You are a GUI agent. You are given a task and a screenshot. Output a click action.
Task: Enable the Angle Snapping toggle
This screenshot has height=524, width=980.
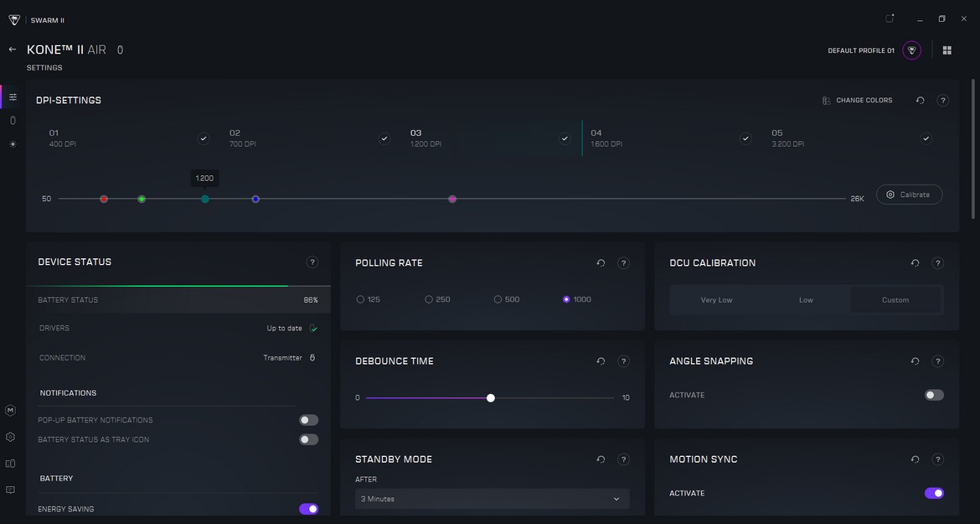pos(933,395)
